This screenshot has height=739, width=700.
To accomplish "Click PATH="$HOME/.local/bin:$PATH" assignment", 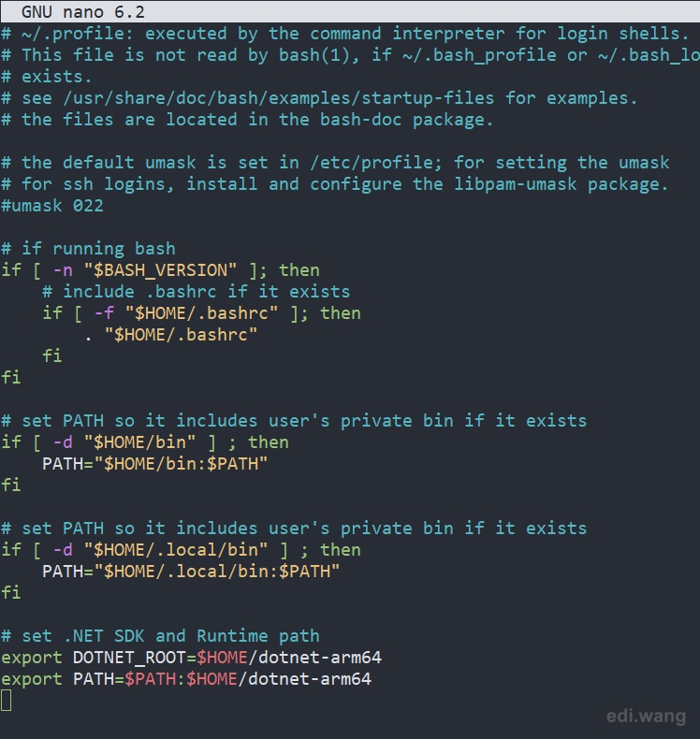I will tap(191, 572).
